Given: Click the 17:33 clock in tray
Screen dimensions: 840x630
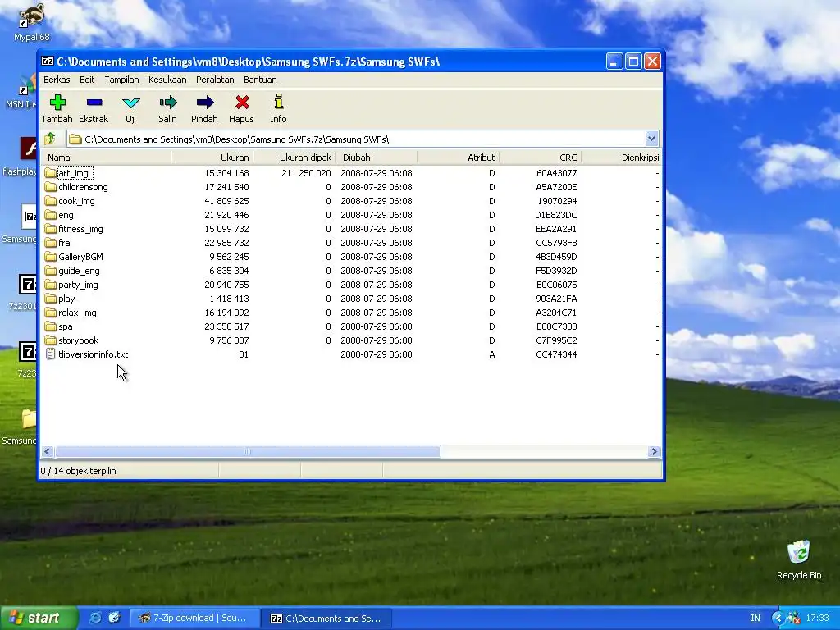Looking at the screenshot, I should 817,619.
